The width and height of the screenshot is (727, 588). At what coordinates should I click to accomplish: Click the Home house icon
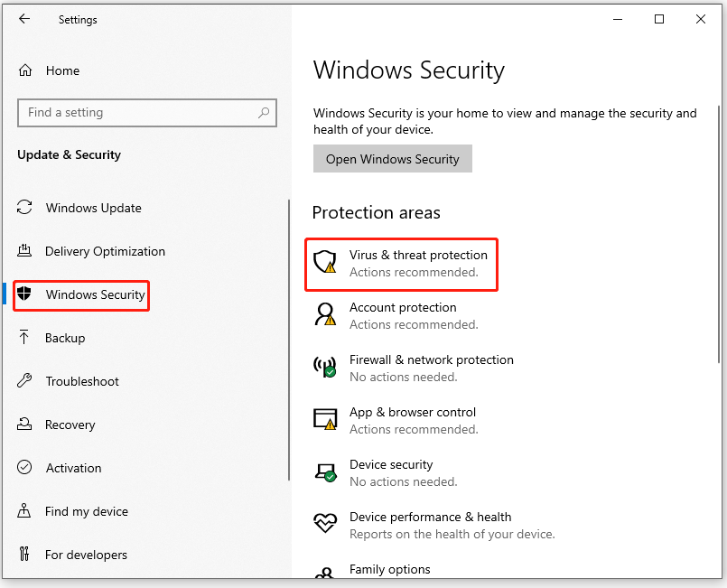click(25, 70)
